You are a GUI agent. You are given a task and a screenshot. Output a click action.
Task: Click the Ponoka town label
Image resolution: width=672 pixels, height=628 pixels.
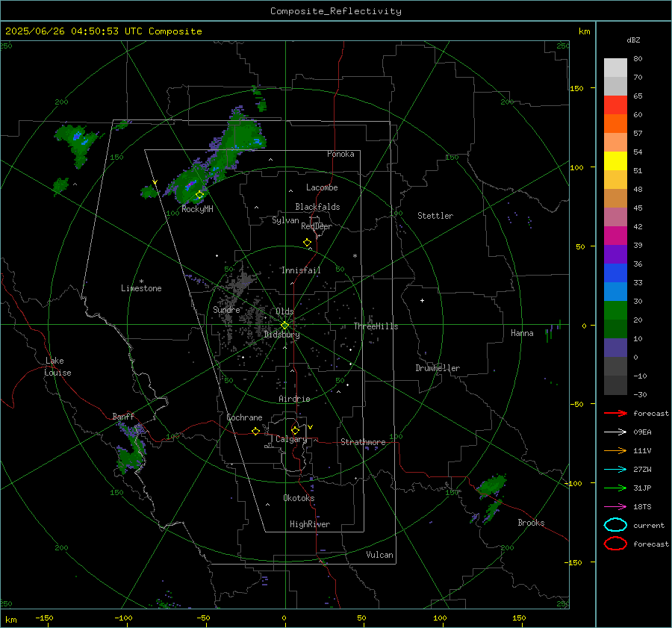340,154
